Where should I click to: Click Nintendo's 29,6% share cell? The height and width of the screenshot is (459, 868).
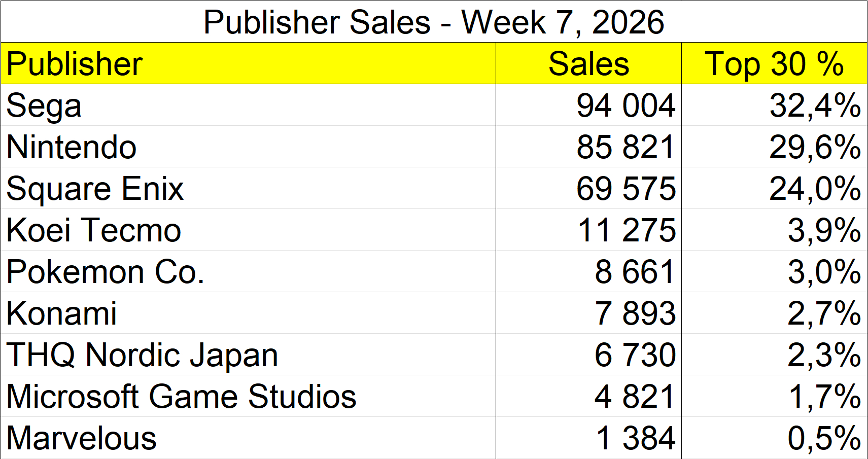[x=815, y=147]
